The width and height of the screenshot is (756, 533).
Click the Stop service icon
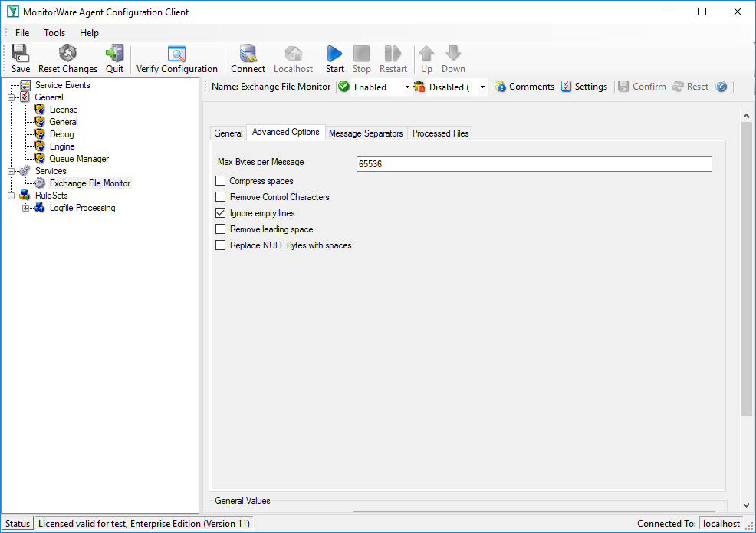[362, 53]
